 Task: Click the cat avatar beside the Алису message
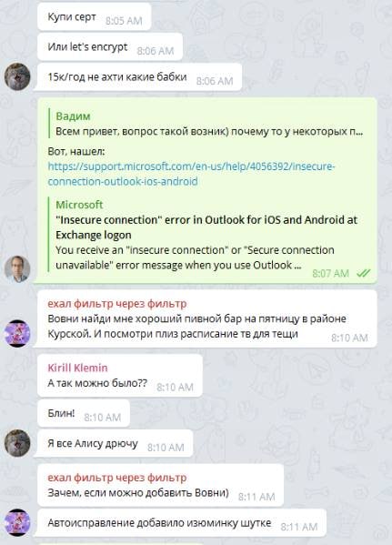(x=17, y=443)
